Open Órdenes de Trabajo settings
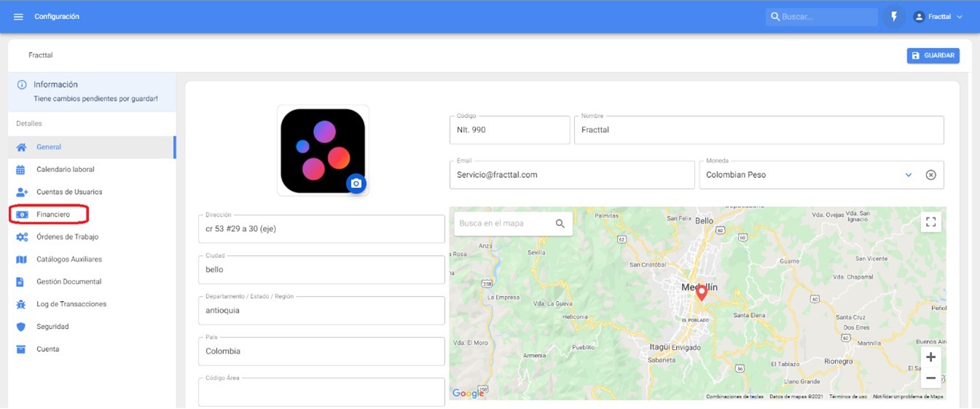The image size is (980, 409). pyautogui.click(x=67, y=237)
